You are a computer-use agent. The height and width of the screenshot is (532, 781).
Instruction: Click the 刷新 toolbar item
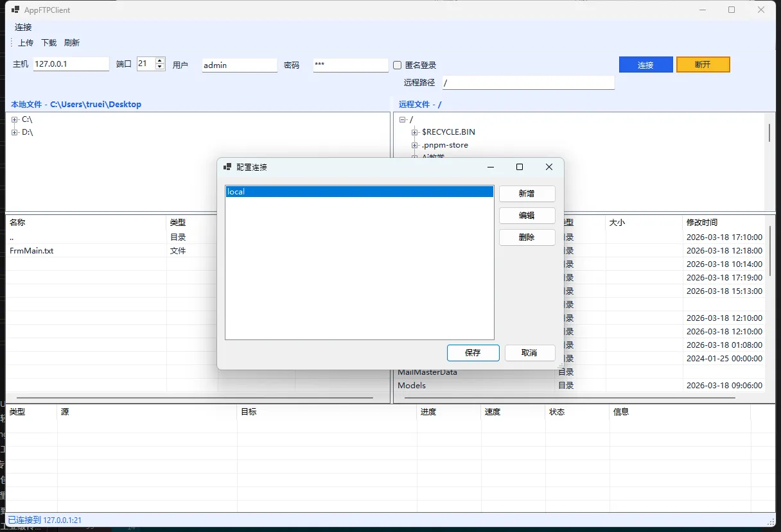pos(72,43)
